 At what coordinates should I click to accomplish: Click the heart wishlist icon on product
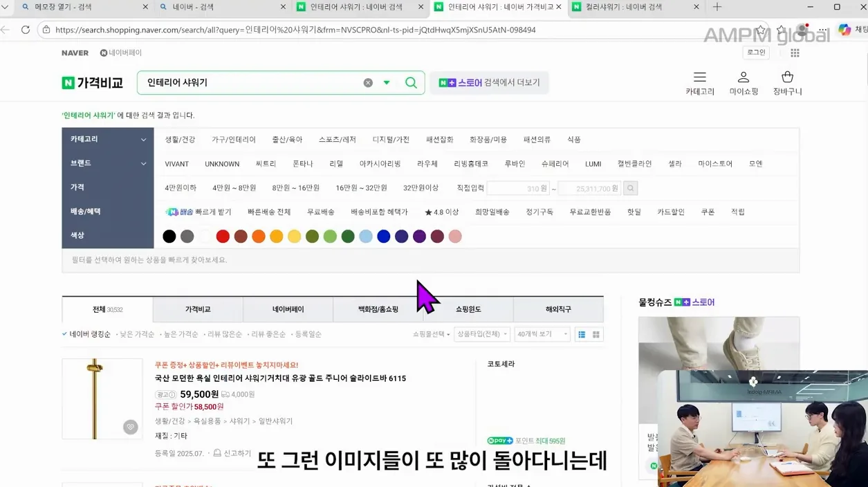pyautogui.click(x=131, y=427)
